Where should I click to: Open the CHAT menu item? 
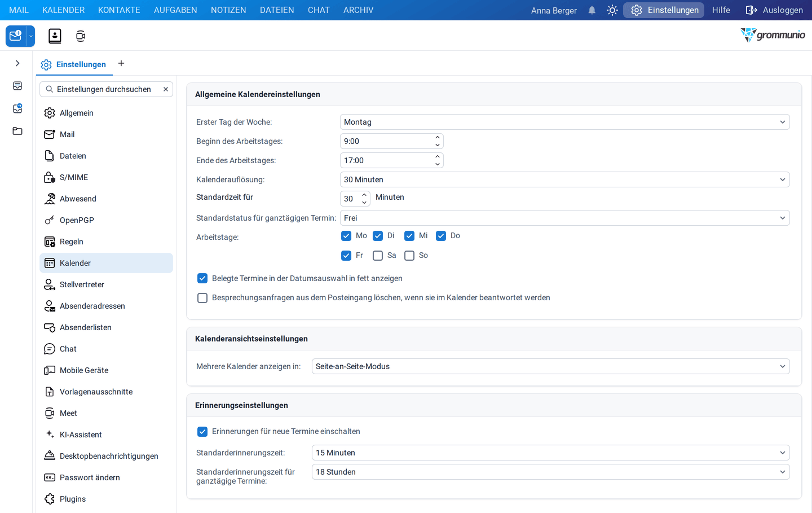(319, 10)
